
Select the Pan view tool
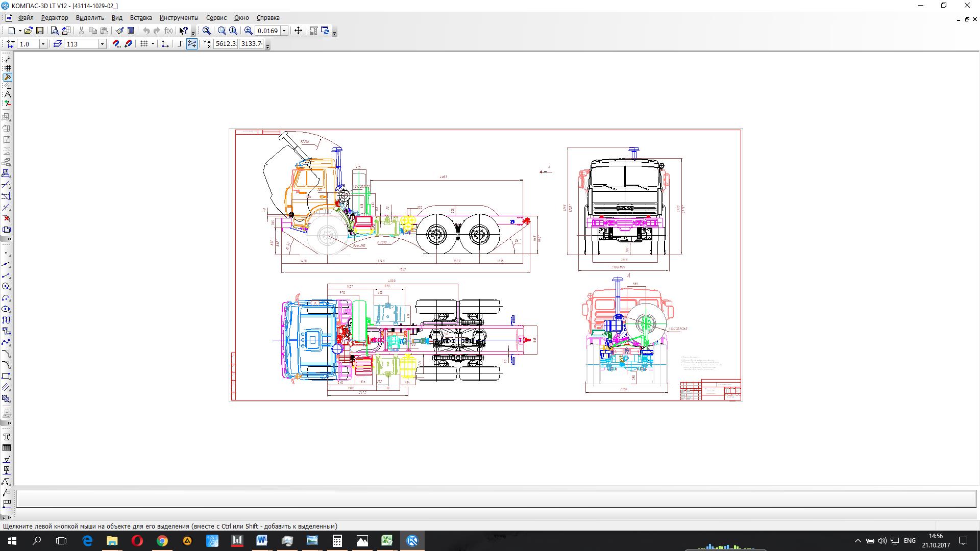click(x=299, y=31)
